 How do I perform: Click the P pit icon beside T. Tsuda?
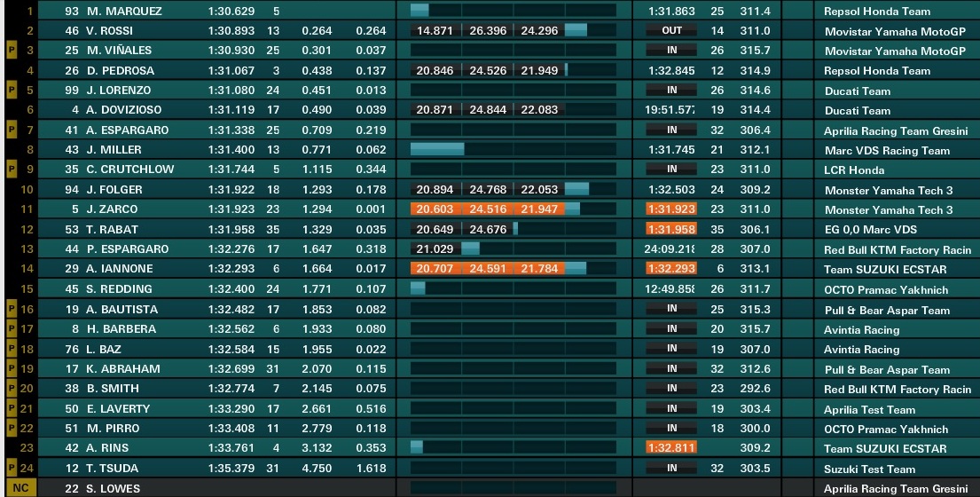[12, 468]
